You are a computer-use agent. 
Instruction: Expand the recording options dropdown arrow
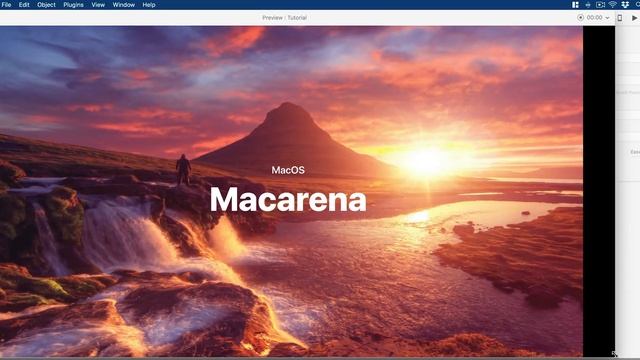pos(607,18)
